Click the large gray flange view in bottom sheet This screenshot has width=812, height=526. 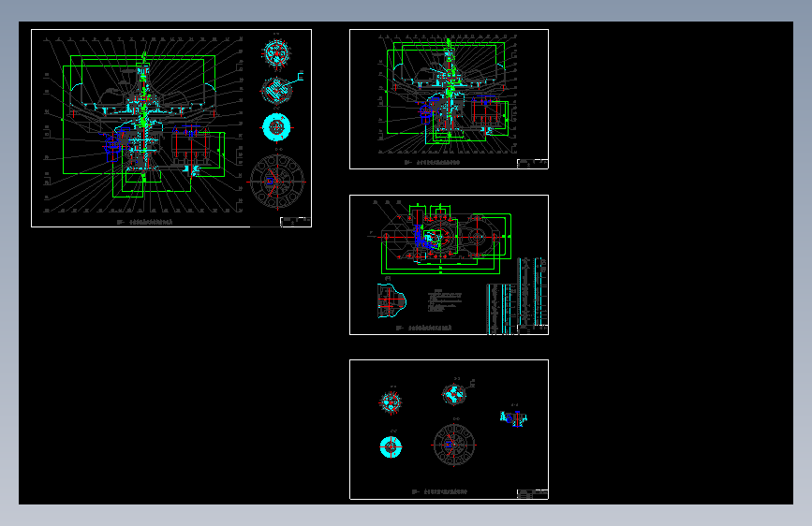454,445
